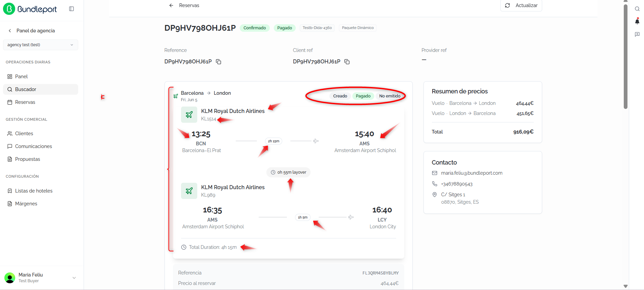The image size is (644, 290).
Task: Click the Total 916,09€ amount
Action: 523,132
